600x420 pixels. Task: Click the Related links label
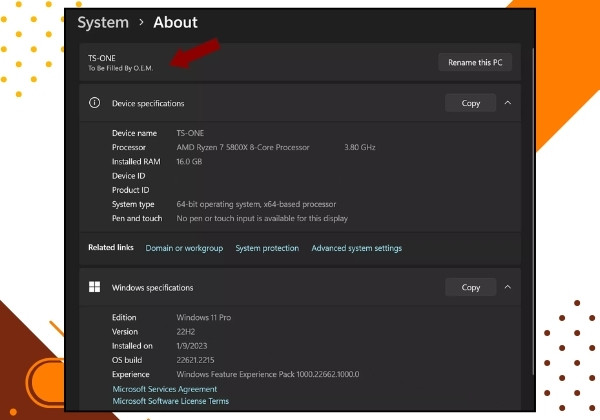click(x=111, y=247)
